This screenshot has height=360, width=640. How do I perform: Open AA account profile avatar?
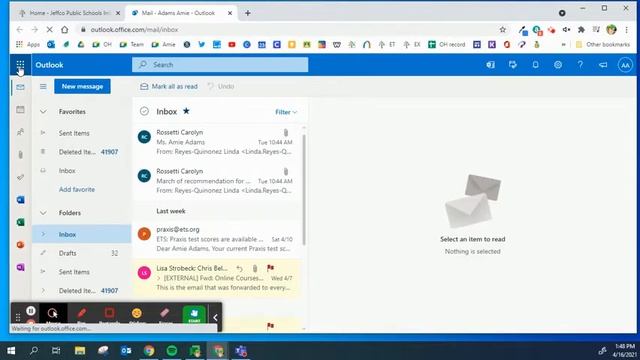(x=625, y=65)
